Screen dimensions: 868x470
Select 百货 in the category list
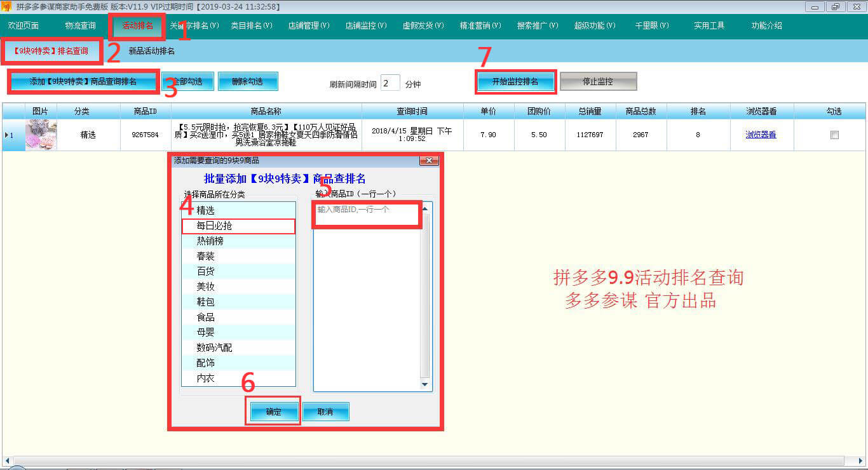(239, 271)
